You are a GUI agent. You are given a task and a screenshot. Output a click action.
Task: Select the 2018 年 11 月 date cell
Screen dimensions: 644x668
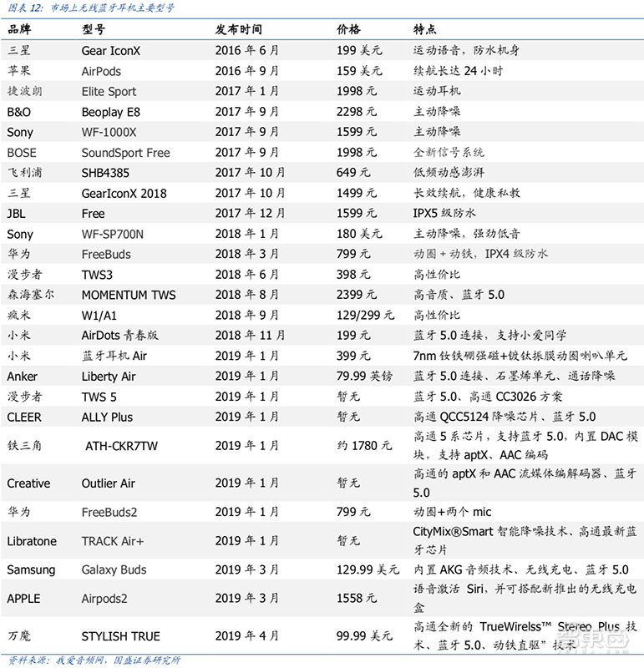[x=251, y=336]
